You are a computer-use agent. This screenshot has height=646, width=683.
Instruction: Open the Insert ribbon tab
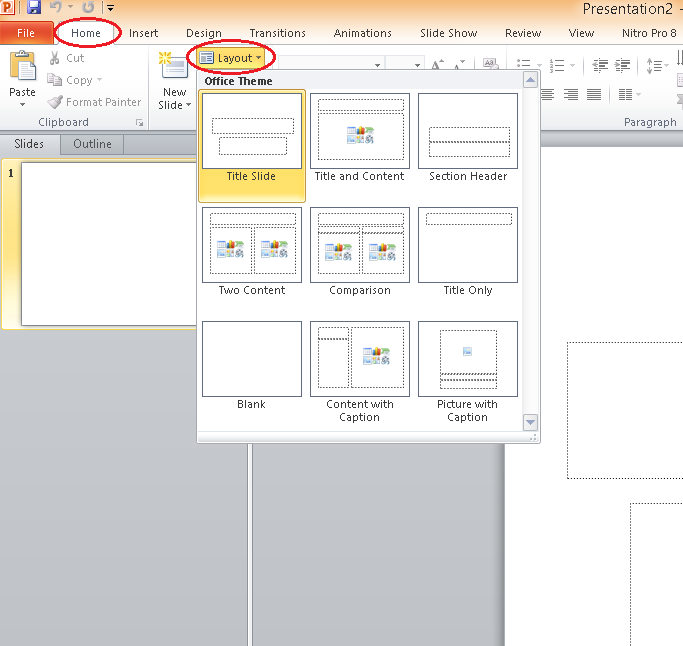click(x=143, y=33)
